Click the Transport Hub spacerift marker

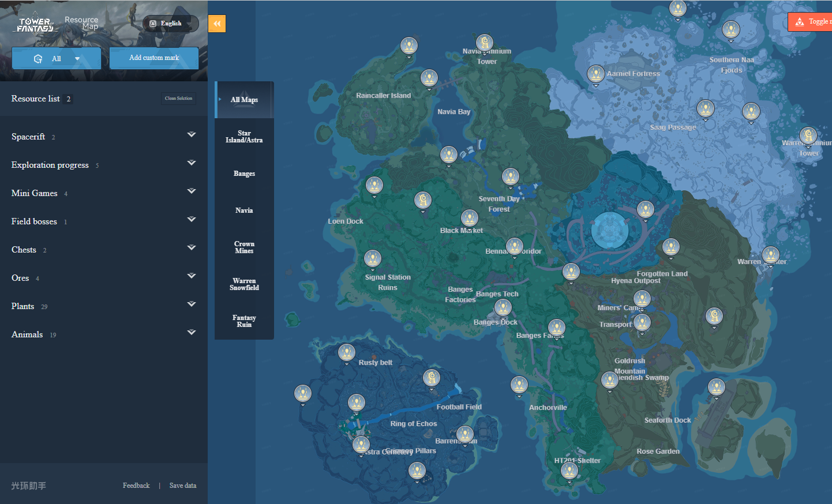coord(642,323)
